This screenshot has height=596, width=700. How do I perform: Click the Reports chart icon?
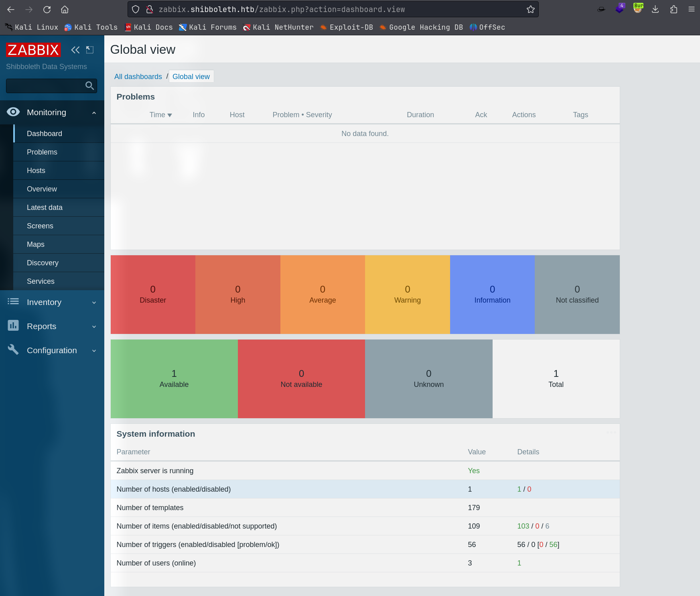point(13,325)
